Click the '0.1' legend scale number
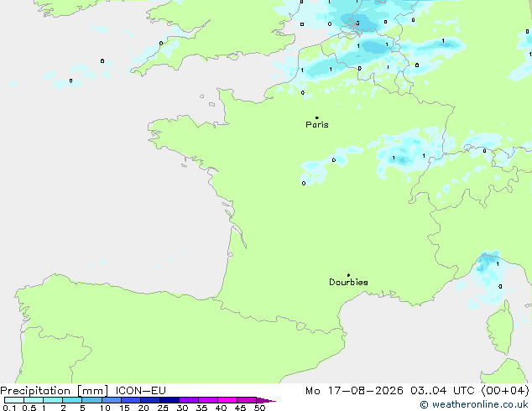The width and height of the screenshot is (532, 411). point(9,408)
